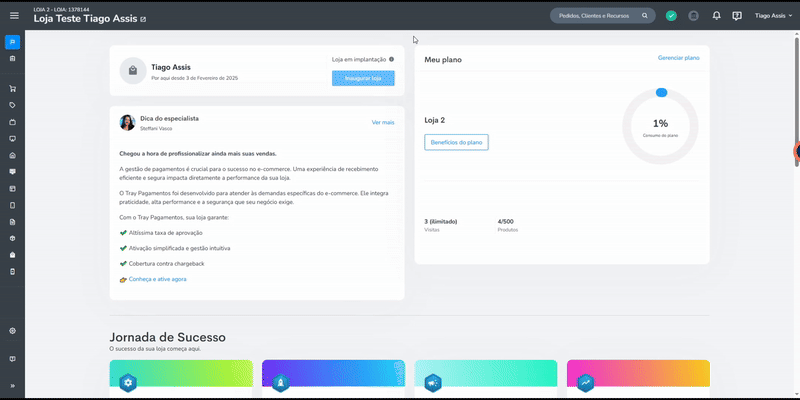Click the store avatar icon beside Tiago Assis

(x=133, y=71)
